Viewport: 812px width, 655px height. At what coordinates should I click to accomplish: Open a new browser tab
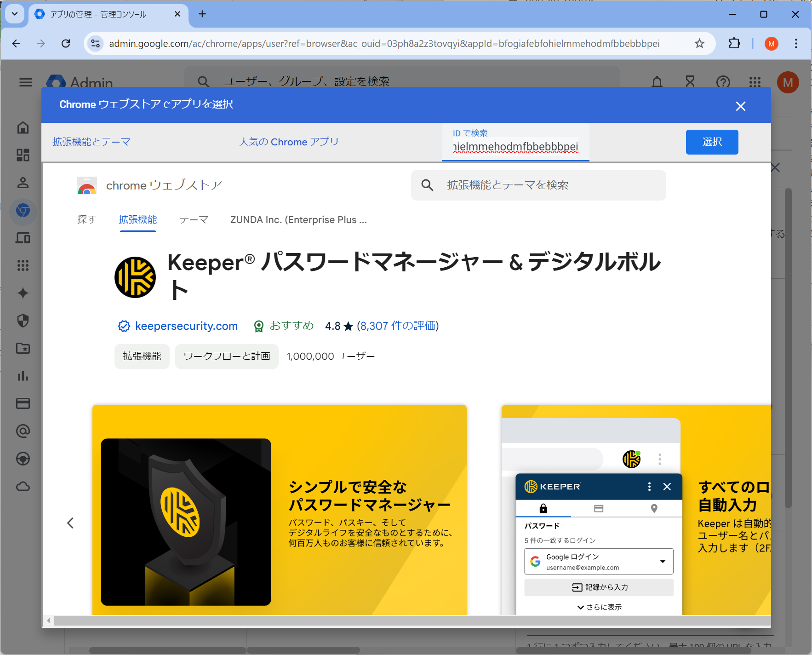[x=202, y=14]
